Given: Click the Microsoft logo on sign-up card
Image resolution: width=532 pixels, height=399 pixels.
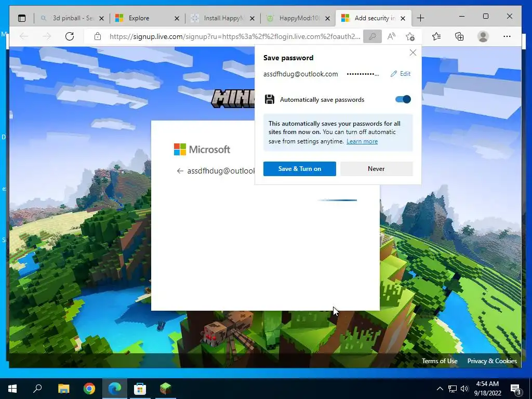Looking at the screenshot, I should click(x=202, y=149).
